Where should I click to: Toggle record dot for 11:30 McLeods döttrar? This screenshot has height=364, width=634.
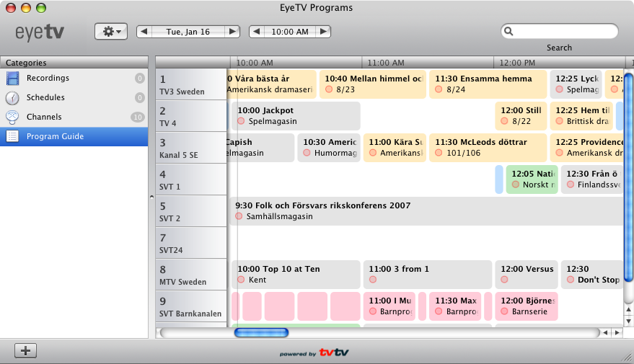point(439,153)
